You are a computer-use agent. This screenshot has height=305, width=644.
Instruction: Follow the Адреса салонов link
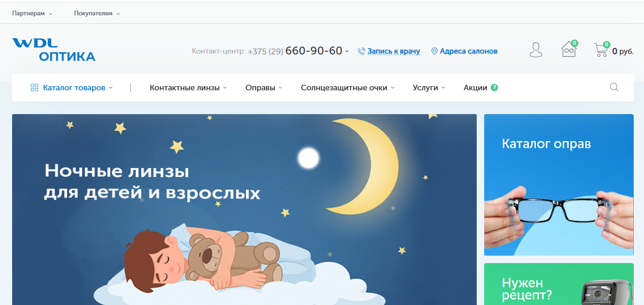[468, 51]
